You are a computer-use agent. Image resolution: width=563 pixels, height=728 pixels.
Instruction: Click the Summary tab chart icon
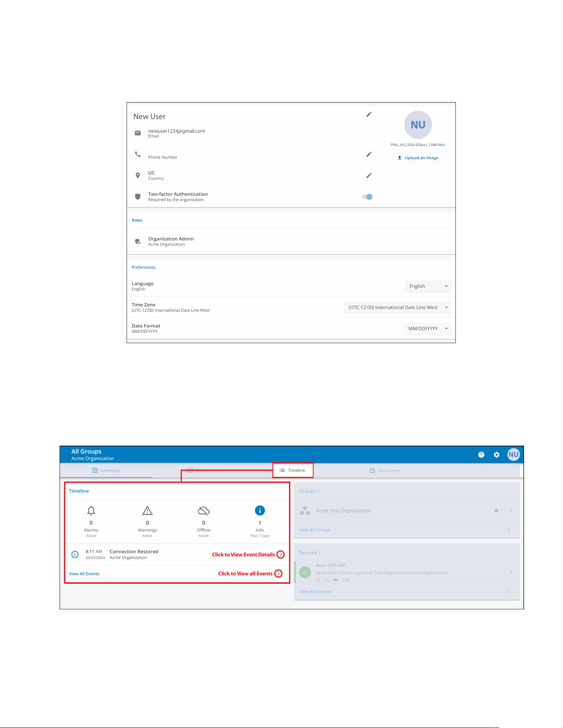[95, 470]
